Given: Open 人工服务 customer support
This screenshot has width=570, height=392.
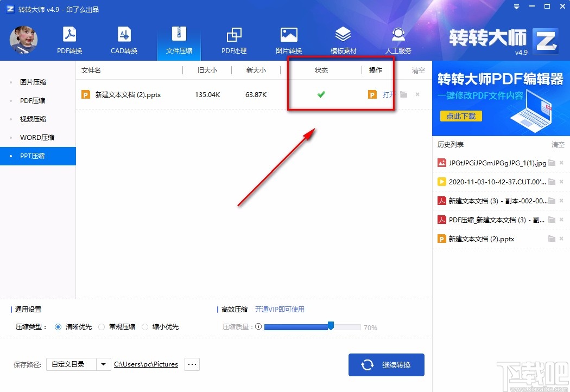Looking at the screenshot, I should pos(398,39).
